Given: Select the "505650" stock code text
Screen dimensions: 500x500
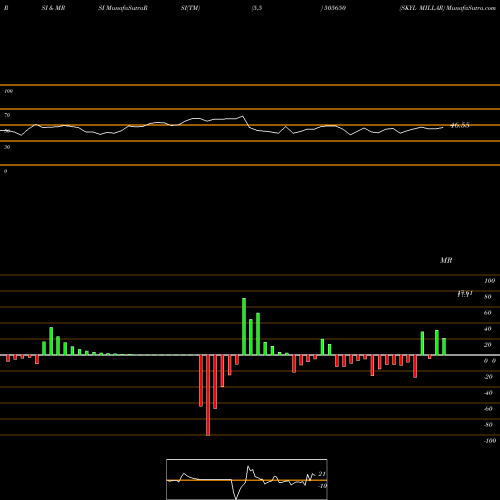Looking at the screenshot, I should (x=334, y=8).
